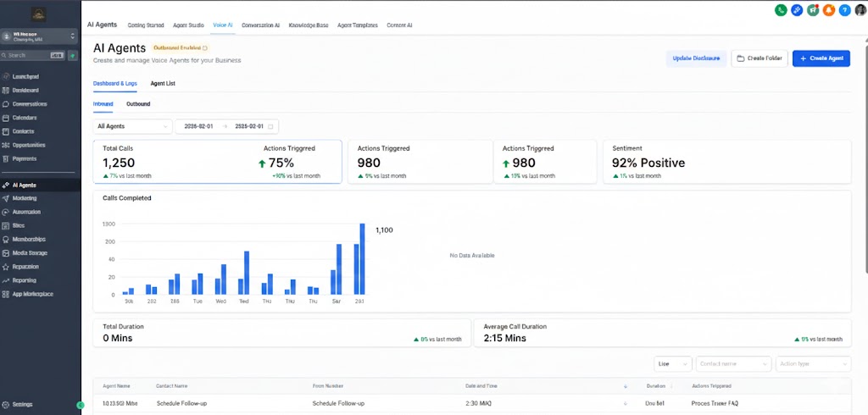Open Conversations in the left sidebar

click(30, 104)
